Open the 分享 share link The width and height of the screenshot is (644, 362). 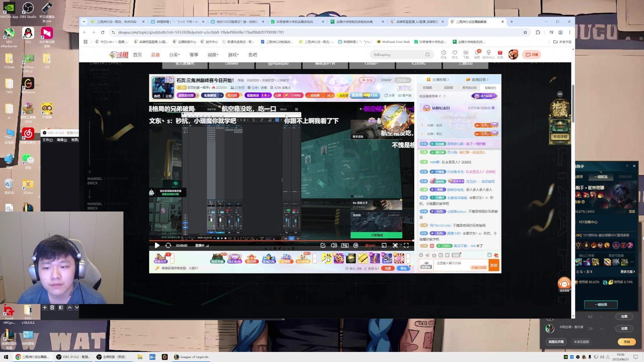tap(390, 96)
